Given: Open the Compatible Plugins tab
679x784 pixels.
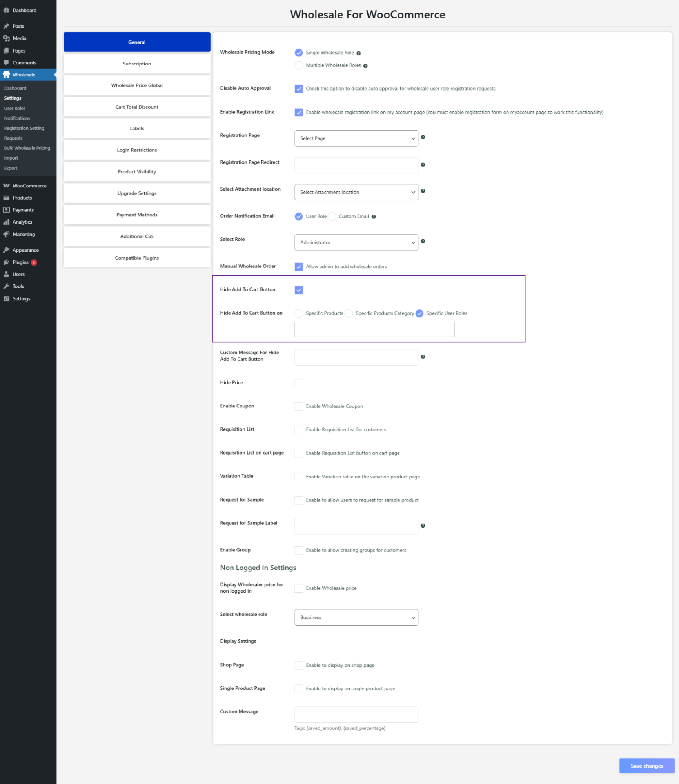Looking at the screenshot, I should [x=137, y=258].
